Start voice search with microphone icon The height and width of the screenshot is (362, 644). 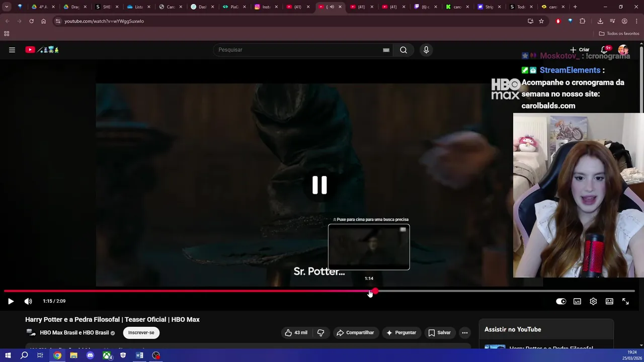[x=426, y=50]
